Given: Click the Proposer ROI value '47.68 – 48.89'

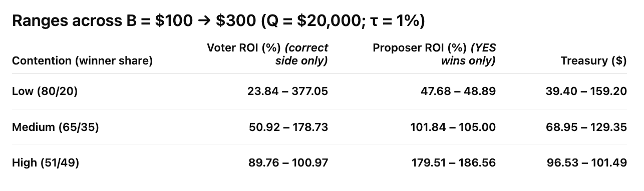Looking at the screenshot, I should click(x=457, y=91).
